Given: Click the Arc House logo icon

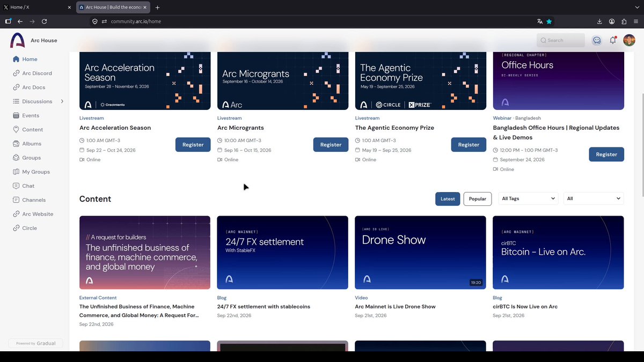Looking at the screenshot, I should 18,40.
